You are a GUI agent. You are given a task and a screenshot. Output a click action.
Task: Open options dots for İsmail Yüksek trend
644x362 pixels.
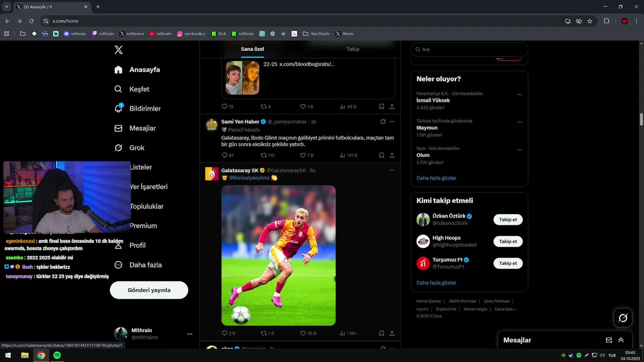coord(520,95)
